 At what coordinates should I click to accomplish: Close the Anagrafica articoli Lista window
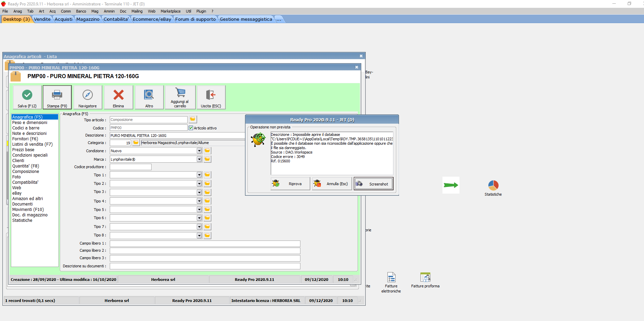coord(361,56)
